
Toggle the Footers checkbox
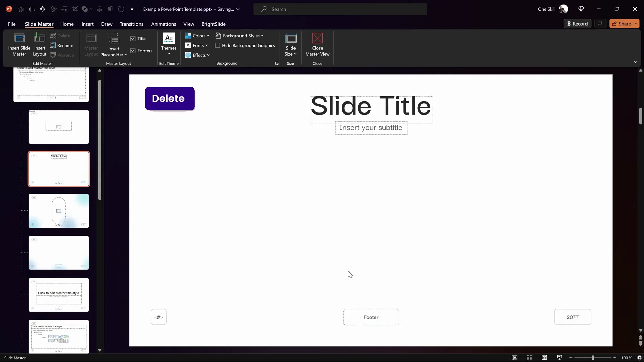click(x=133, y=51)
